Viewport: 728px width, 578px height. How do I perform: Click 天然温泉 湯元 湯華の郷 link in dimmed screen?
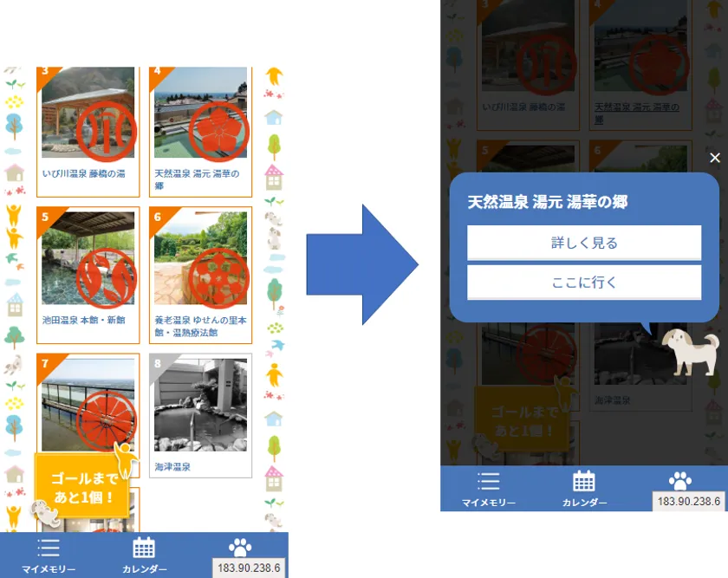tap(636, 113)
